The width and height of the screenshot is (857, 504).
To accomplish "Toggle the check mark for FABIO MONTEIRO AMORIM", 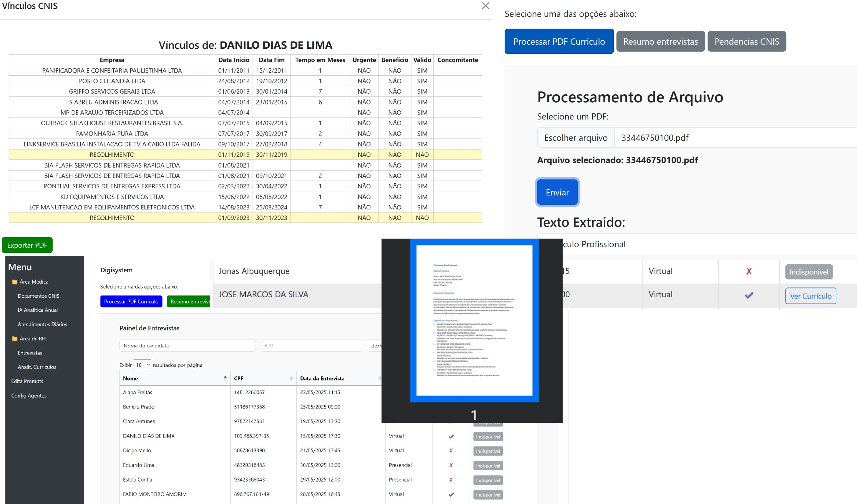I will (x=451, y=495).
